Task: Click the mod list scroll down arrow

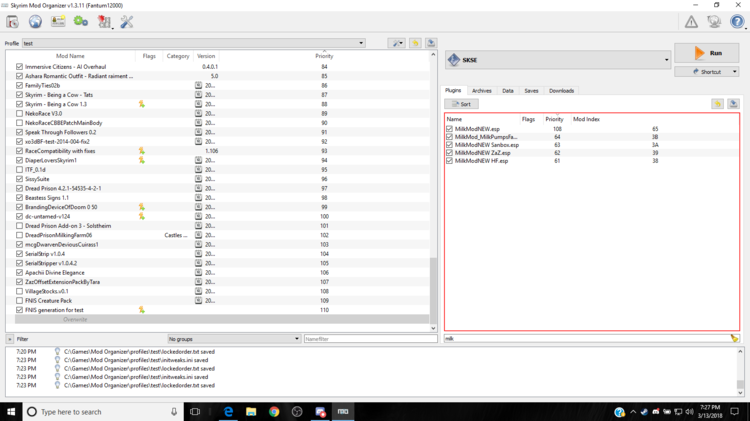Action: (433, 328)
